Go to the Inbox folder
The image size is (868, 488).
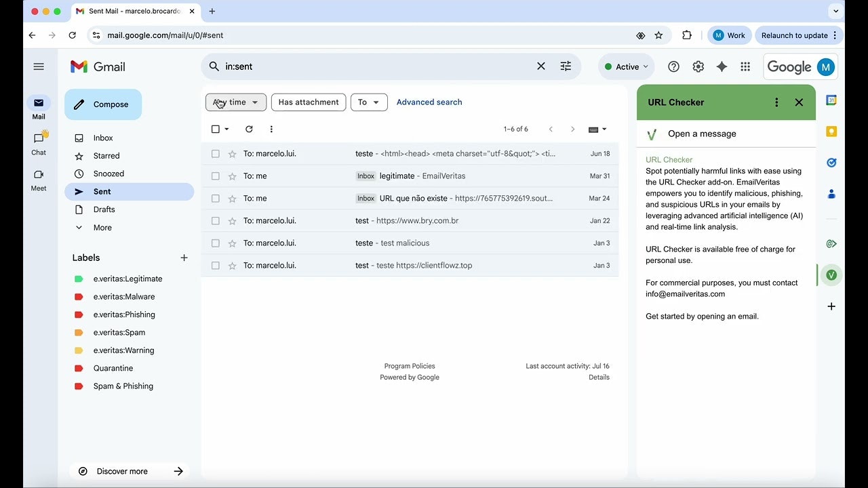pos(103,138)
